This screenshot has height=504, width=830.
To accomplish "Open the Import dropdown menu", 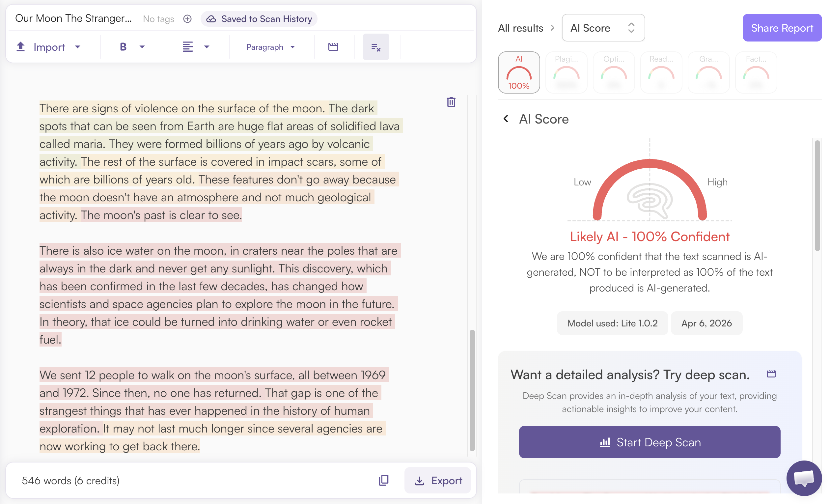I will (x=49, y=47).
